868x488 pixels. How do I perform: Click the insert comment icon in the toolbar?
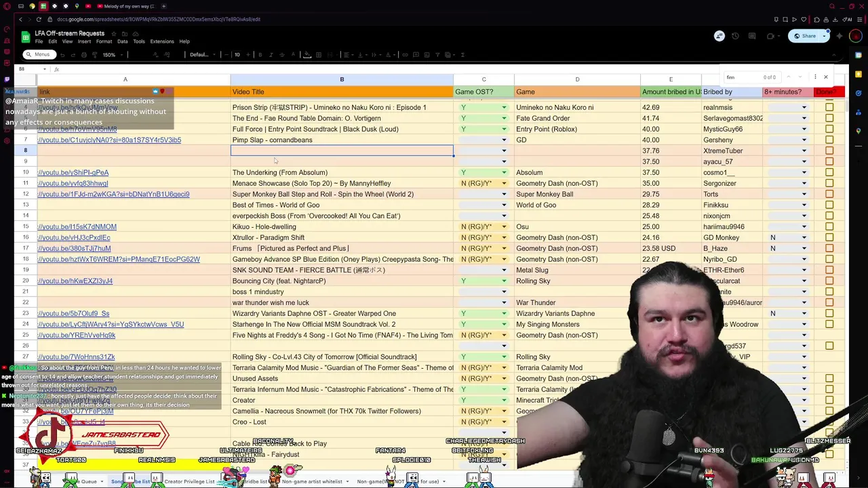[x=416, y=54]
